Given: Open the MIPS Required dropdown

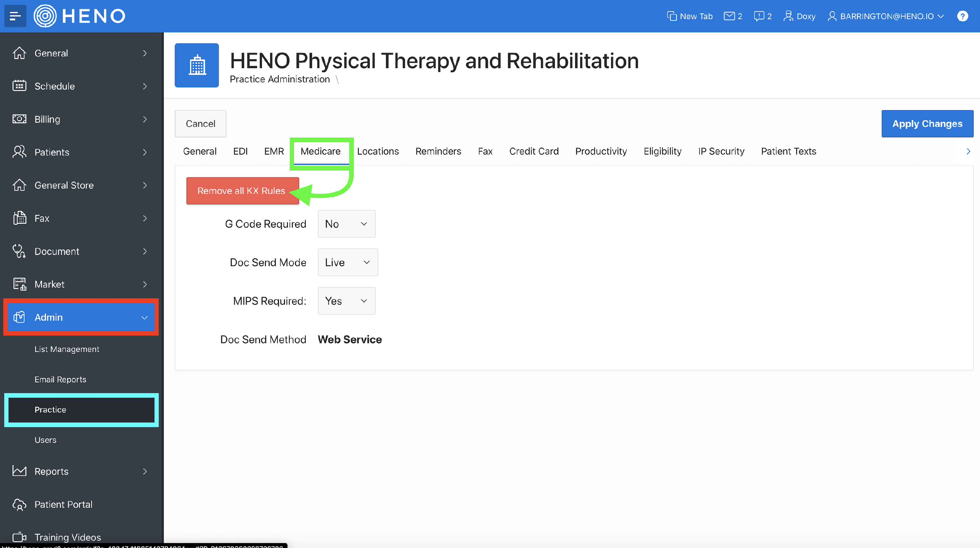Looking at the screenshot, I should (x=346, y=301).
